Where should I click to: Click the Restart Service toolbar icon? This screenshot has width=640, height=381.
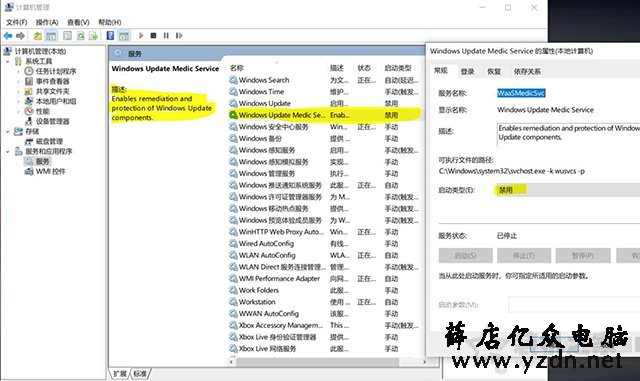(x=179, y=36)
